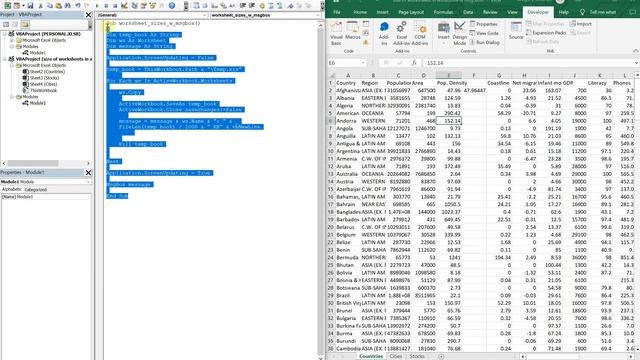The width and height of the screenshot is (640, 360).
Task: Switch to Formulas ribbon tab
Action: (443, 12)
